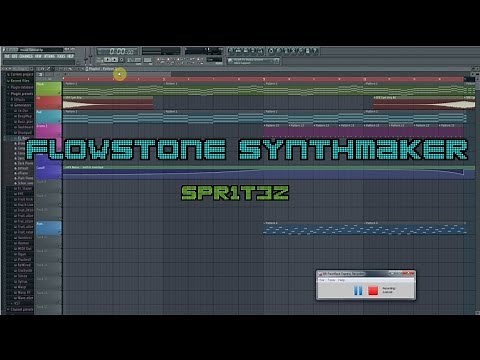Screen dimensions: 480x360
Task: Select the Pad track header
Action: coord(49,117)
